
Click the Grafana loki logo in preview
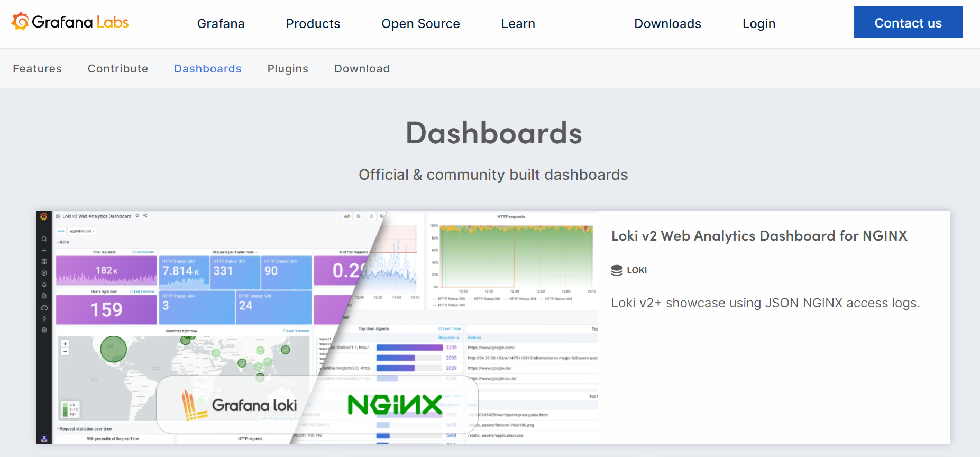point(239,405)
